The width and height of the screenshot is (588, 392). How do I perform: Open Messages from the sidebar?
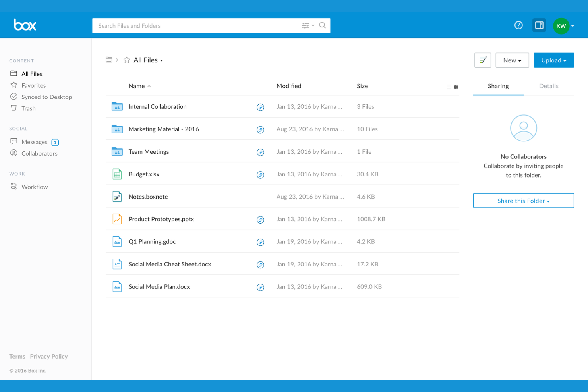click(35, 142)
